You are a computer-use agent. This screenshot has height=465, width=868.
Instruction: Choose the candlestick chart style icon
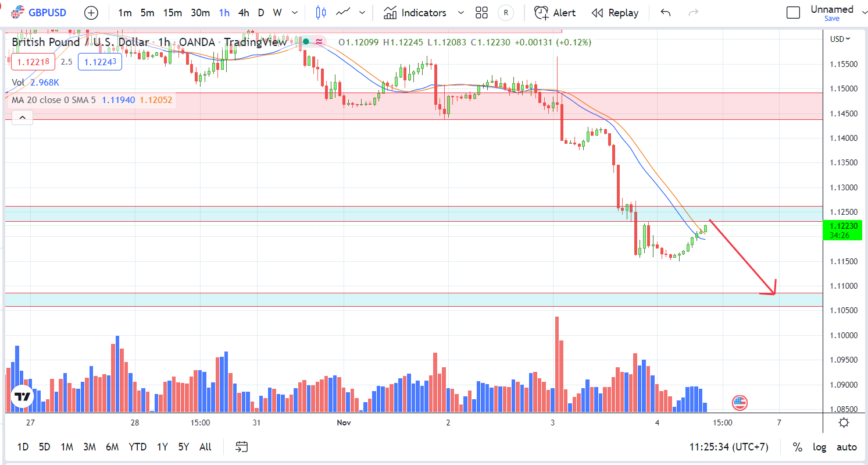[320, 12]
